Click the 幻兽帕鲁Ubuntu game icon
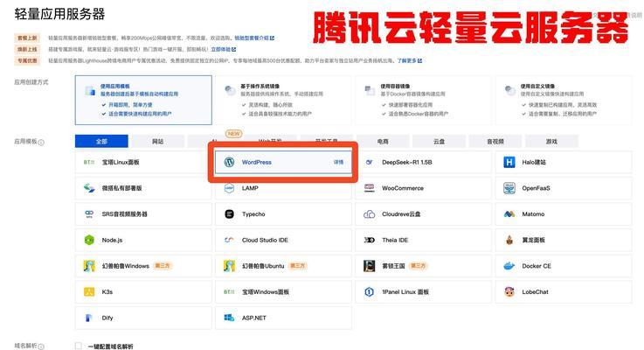Screen dimensions: 644x350 [229, 266]
